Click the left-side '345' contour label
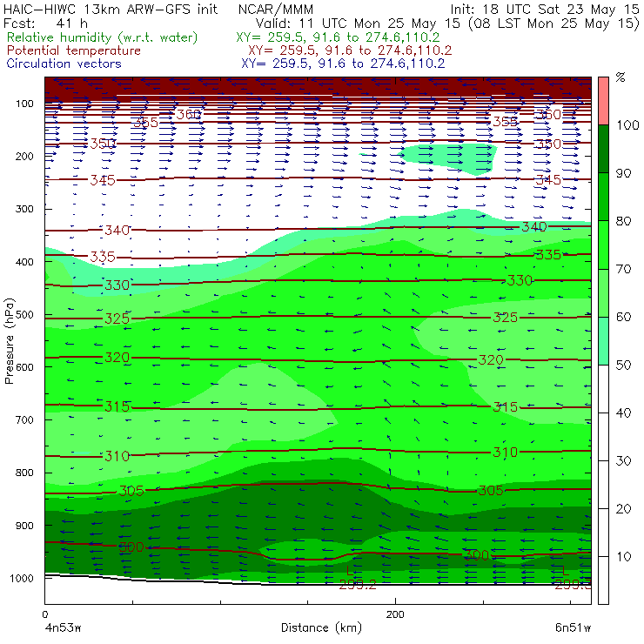 tap(103, 180)
